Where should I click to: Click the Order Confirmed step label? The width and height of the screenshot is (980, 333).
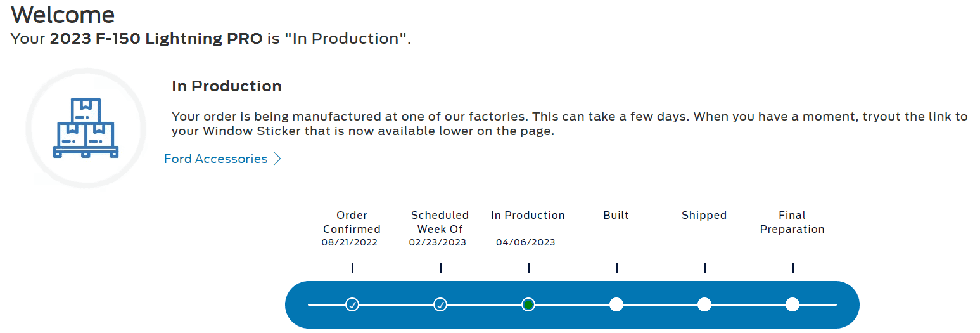tap(352, 222)
